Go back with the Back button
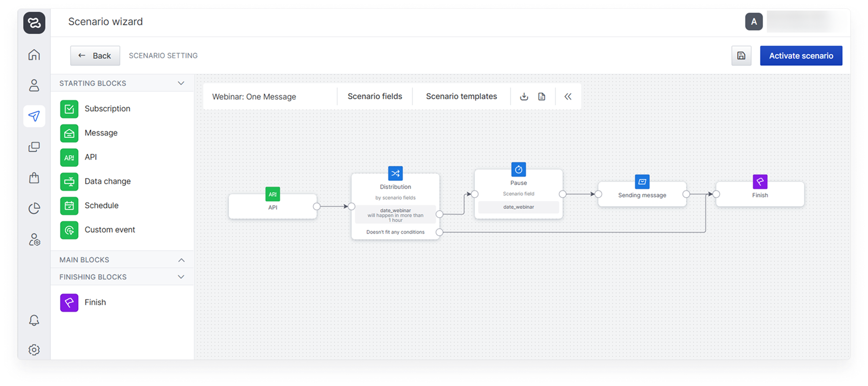The height and width of the screenshot is (386, 868). (95, 56)
